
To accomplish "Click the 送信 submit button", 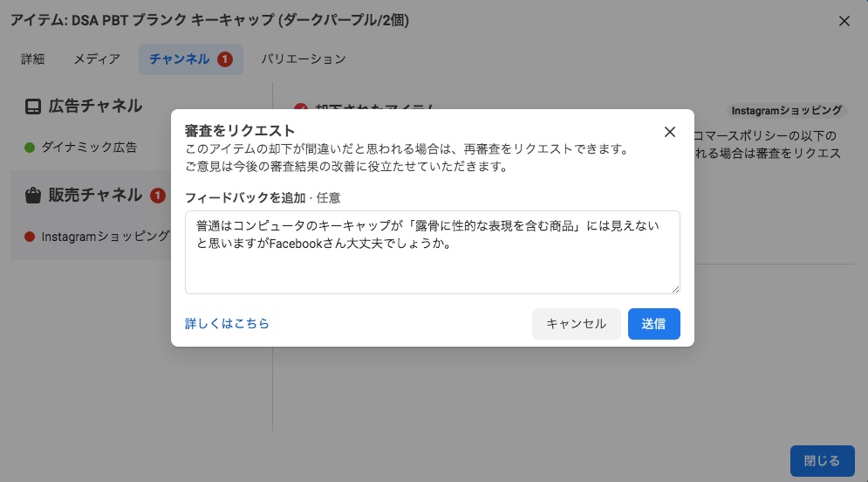I will 653,324.
